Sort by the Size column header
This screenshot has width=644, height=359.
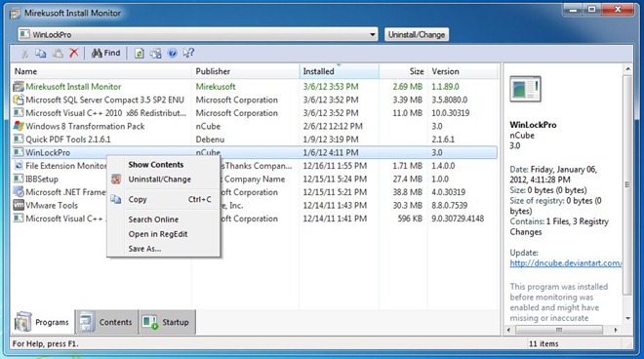click(403, 71)
